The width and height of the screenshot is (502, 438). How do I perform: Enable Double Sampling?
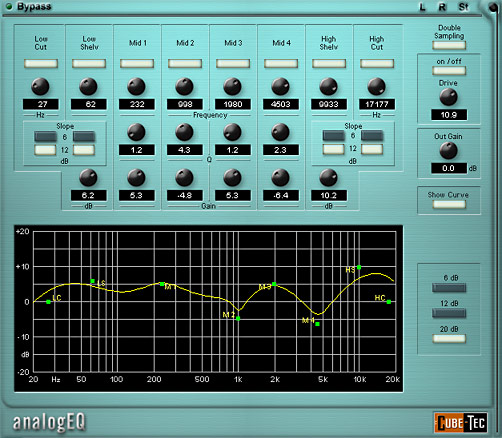click(449, 45)
